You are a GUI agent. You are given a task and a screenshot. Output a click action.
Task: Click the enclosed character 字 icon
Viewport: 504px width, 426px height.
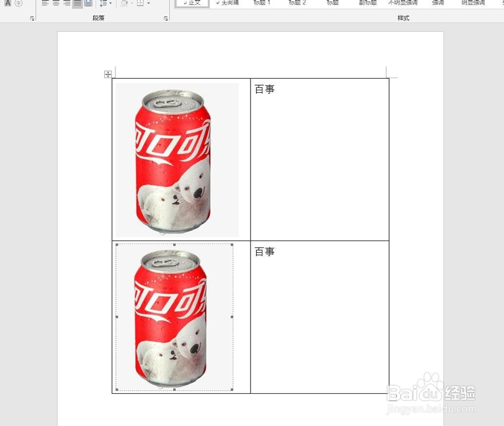click(19, 3)
